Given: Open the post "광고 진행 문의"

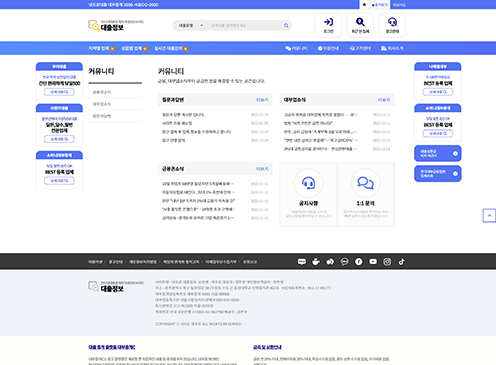Looking at the screenshot, I should coord(173,140).
